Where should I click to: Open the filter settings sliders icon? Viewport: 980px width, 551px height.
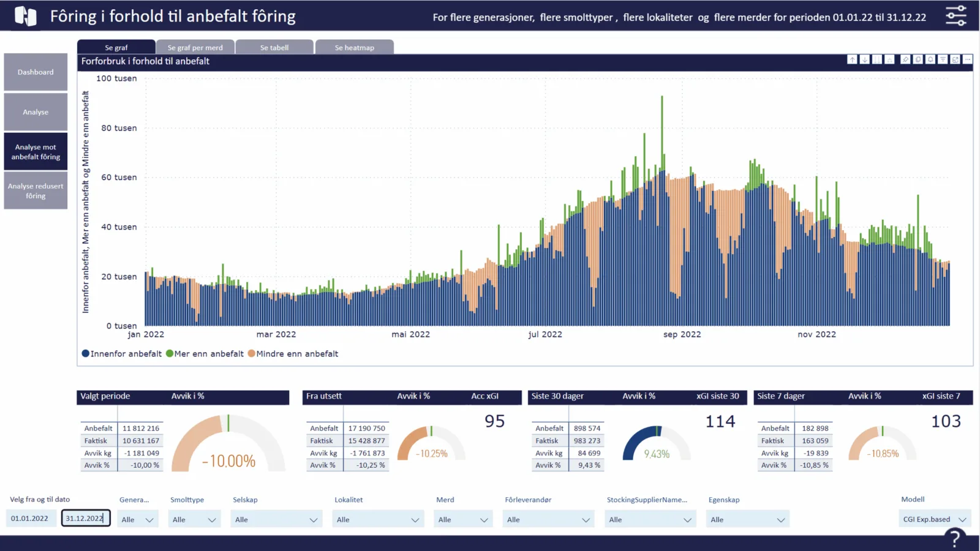(956, 16)
